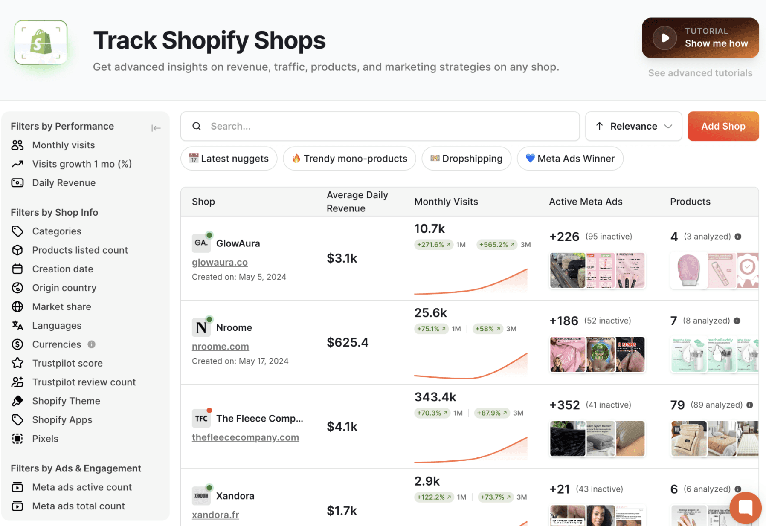Screen dimensions: 766x532
Task: Click the Add Shop button
Action: coord(723,126)
